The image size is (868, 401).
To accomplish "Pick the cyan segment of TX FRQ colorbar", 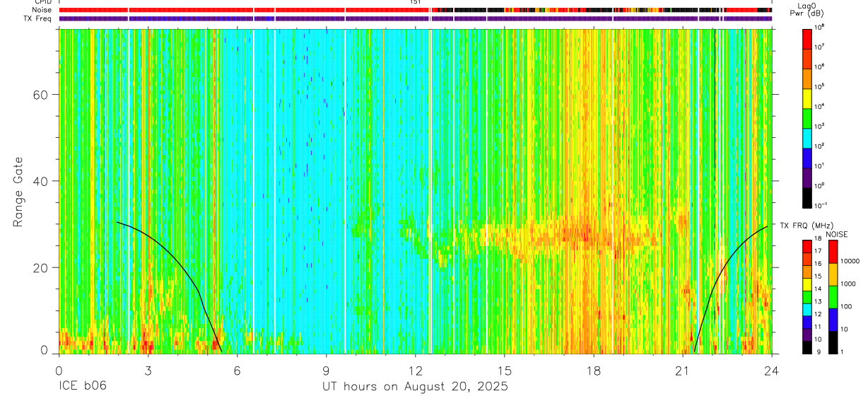I will 807,309.
